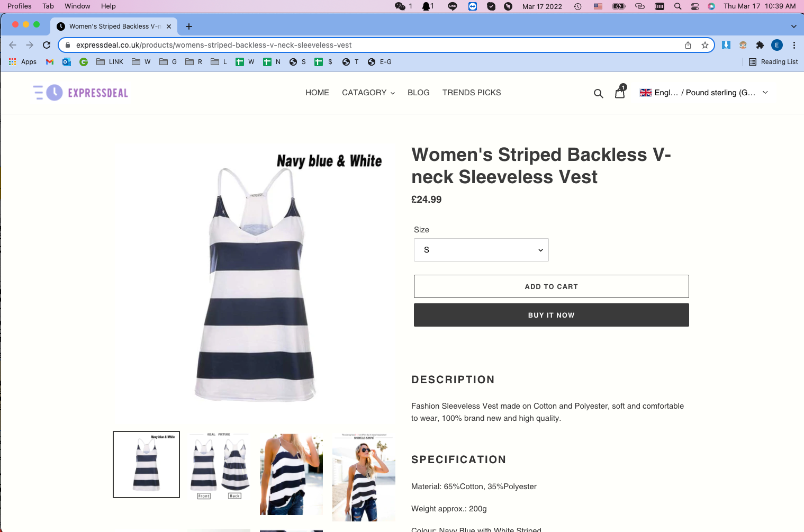The width and height of the screenshot is (804, 532).
Task: Open the Size dropdown showing S
Action: 481,250
